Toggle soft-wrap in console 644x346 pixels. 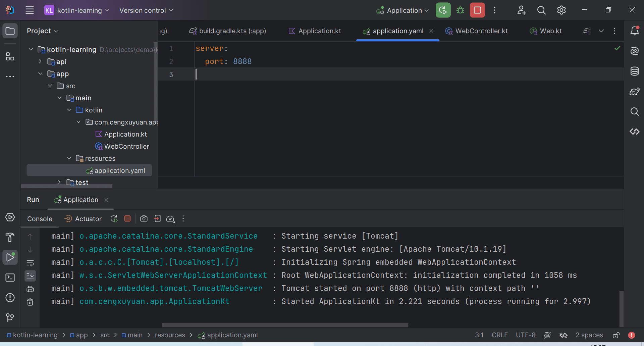point(30,263)
